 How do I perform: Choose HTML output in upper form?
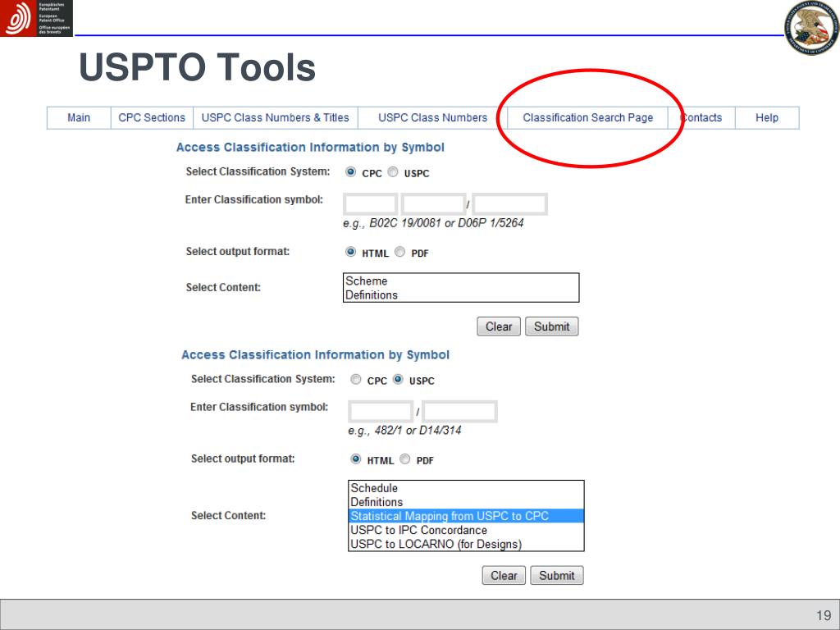[x=350, y=252]
